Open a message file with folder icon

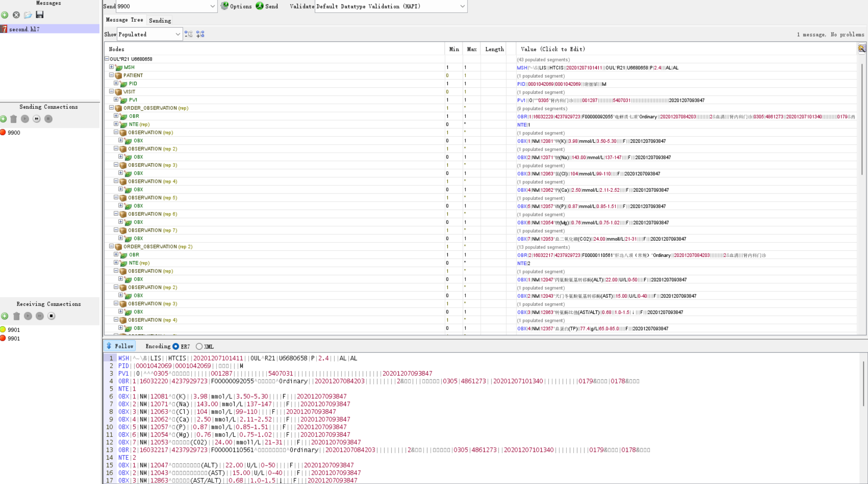point(28,15)
